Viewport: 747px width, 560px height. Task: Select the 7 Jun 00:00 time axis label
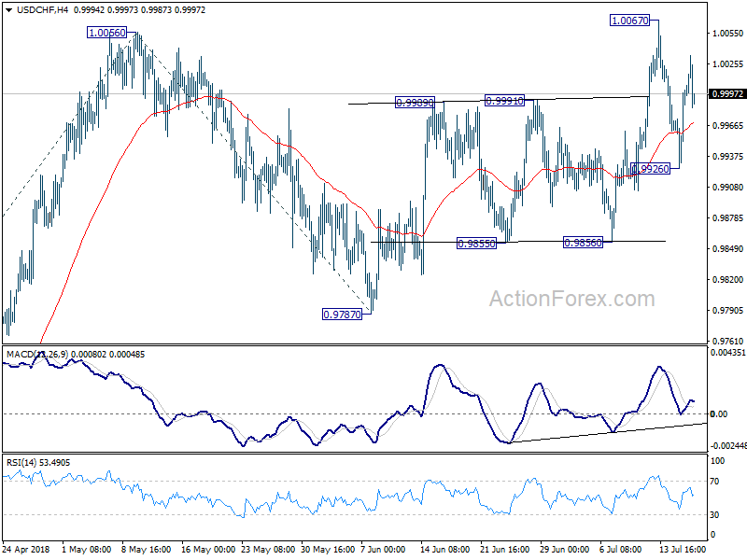pos(383,550)
